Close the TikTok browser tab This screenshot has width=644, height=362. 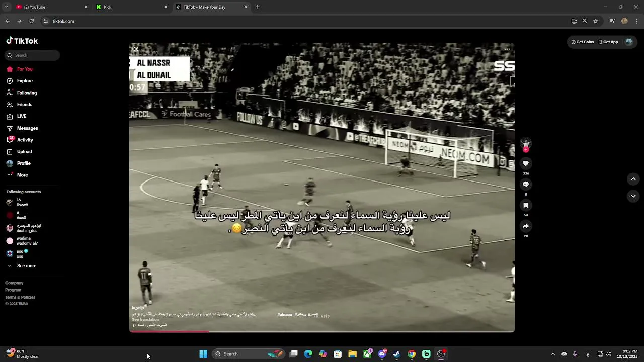pos(246,7)
